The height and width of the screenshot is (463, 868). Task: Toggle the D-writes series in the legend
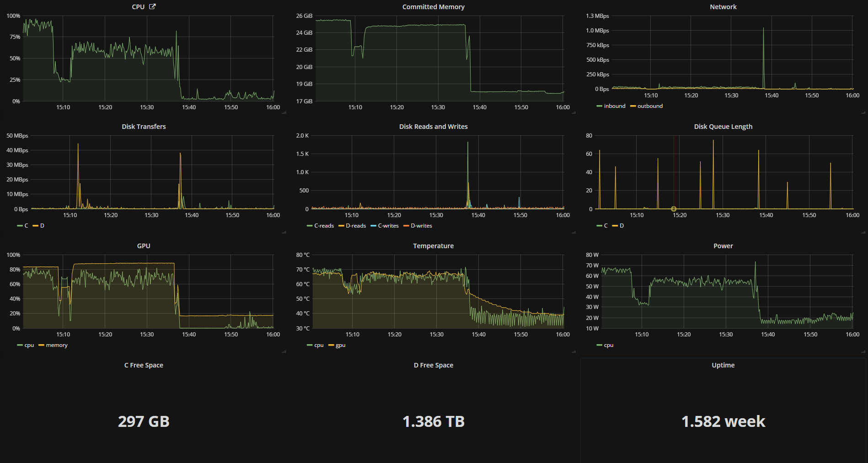point(421,226)
